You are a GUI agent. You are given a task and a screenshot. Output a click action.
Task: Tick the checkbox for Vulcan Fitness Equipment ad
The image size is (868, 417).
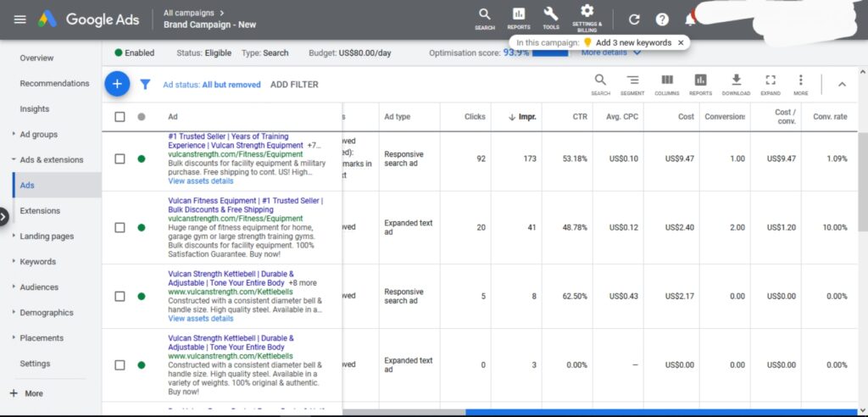click(120, 228)
